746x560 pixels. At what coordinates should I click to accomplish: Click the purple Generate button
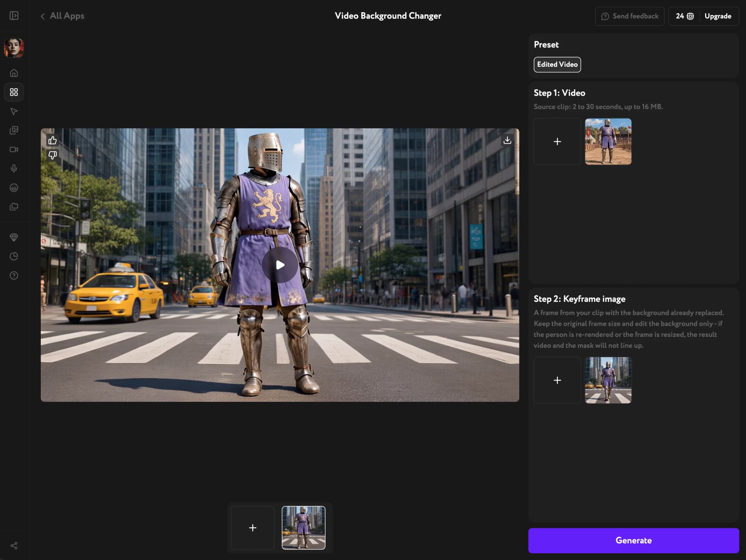[633, 540]
